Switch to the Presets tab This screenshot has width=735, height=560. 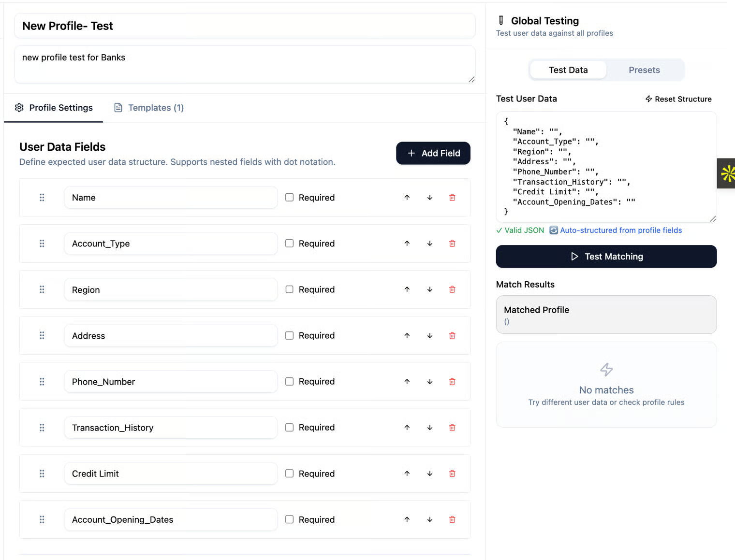(644, 70)
